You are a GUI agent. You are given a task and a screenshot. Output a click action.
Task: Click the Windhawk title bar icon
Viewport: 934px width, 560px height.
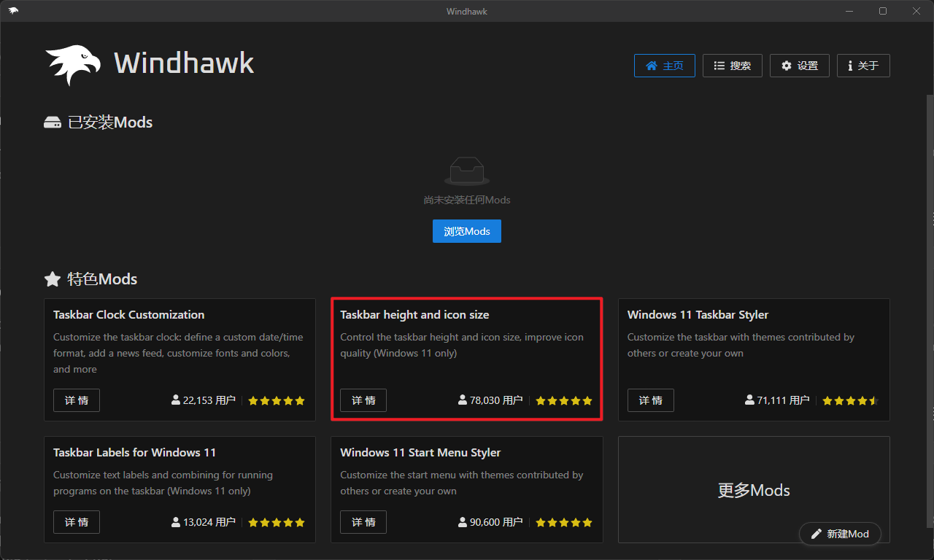14,10
